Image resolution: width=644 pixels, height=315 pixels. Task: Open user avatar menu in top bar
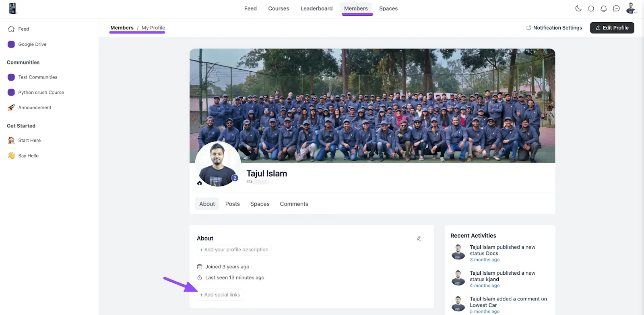tap(631, 8)
